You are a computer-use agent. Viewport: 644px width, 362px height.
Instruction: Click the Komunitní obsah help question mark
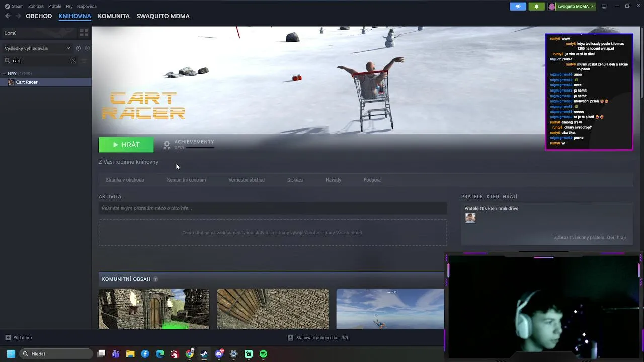[155, 279]
